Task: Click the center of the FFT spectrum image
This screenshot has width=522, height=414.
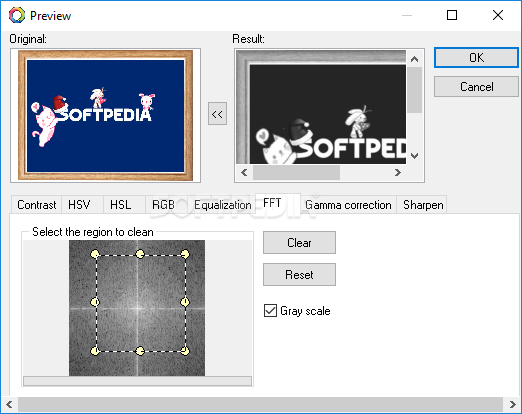Action: [137, 308]
